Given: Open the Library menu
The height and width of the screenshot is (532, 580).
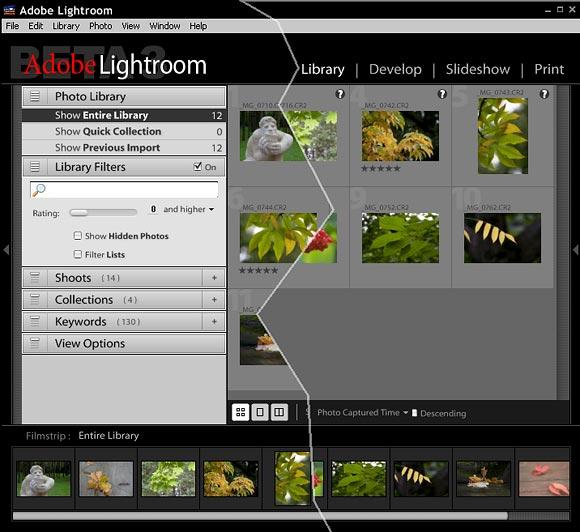Looking at the screenshot, I should (x=66, y=26).
